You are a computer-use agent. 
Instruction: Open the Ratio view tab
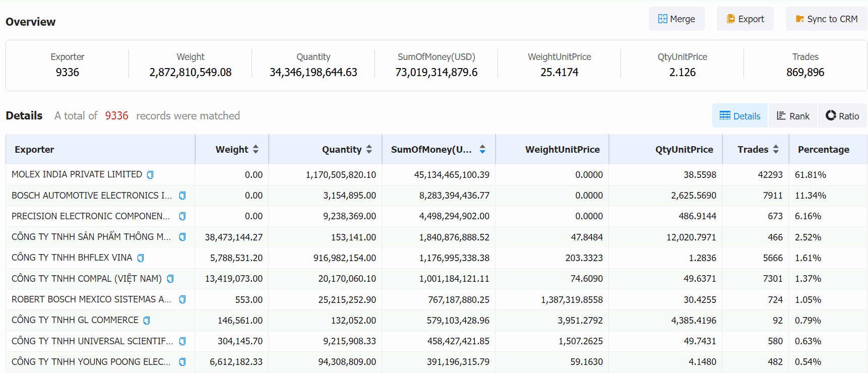(842, 116)
